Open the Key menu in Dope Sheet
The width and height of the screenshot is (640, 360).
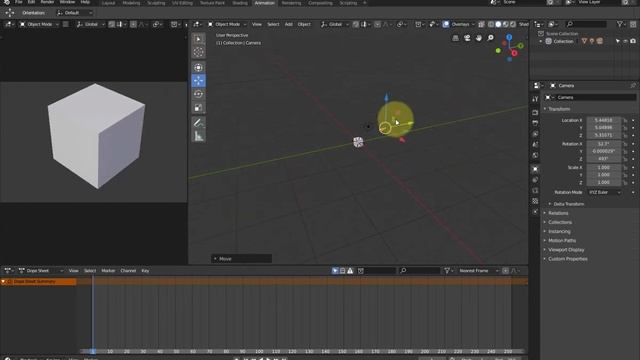pyautogui.click(x=145, y=271)
